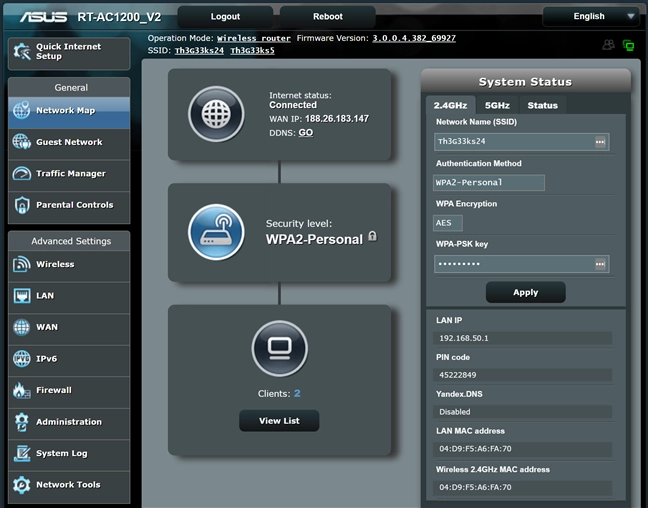Screen dimensions: 648x508
Task: Click the Network Map globe icon
Action: point(21,110)
